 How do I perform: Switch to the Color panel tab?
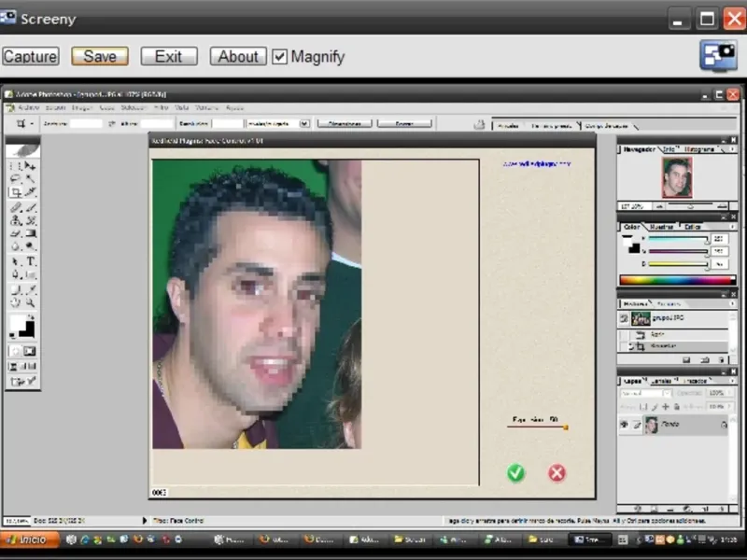point(632,227)
